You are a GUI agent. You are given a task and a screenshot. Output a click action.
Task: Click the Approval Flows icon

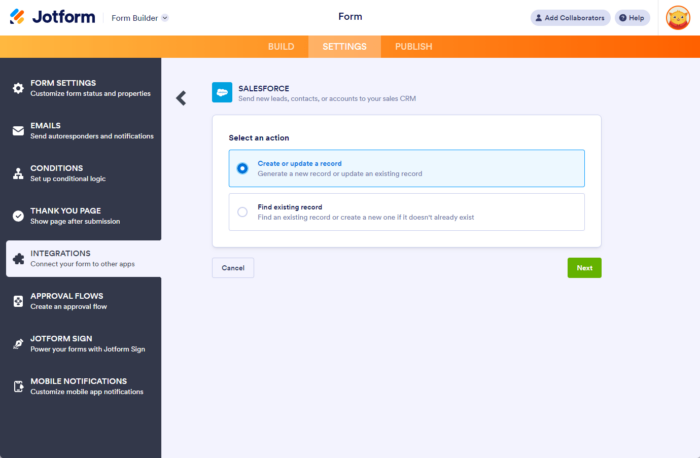(18, 301)
